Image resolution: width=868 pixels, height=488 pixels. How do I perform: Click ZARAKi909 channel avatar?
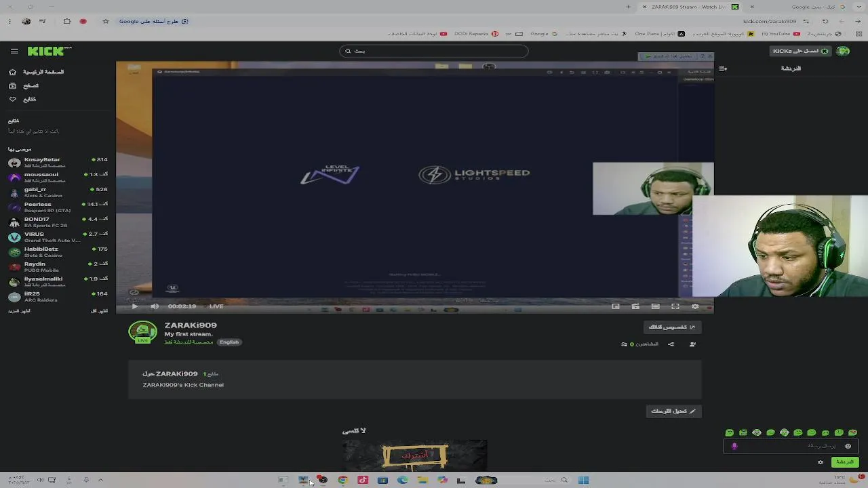tap(142, 332)
